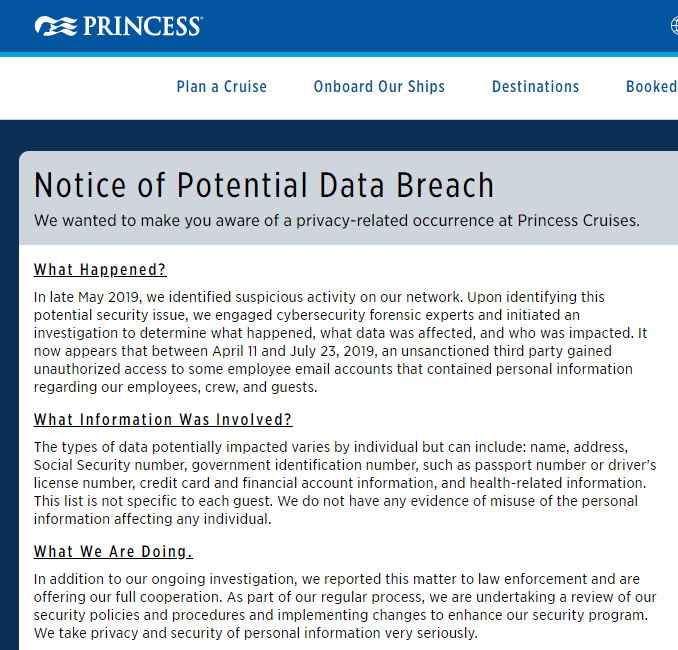Click the Princess wave emblem icon
678x650 pixels.
[x=56, y=26]
